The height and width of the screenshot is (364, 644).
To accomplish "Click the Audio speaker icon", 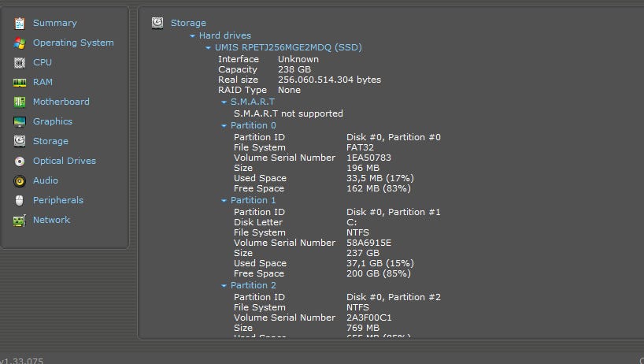I will (x=19, y=181).
